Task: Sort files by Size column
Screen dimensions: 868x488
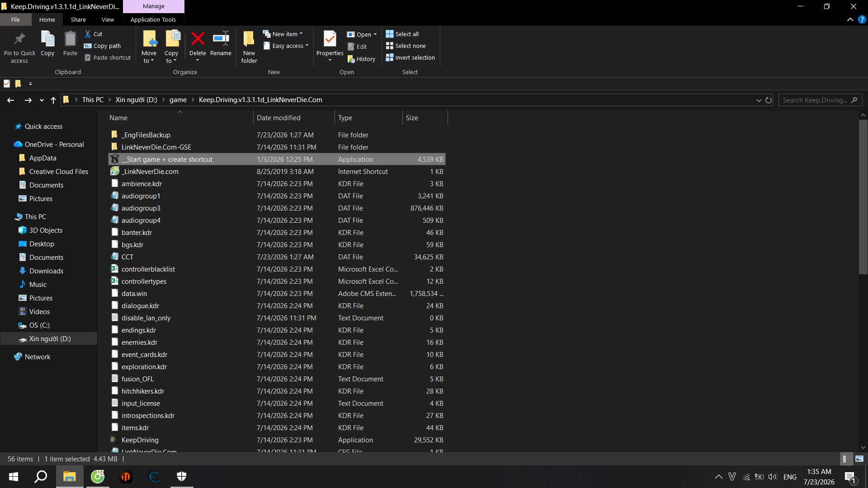Action: (425, 117)
